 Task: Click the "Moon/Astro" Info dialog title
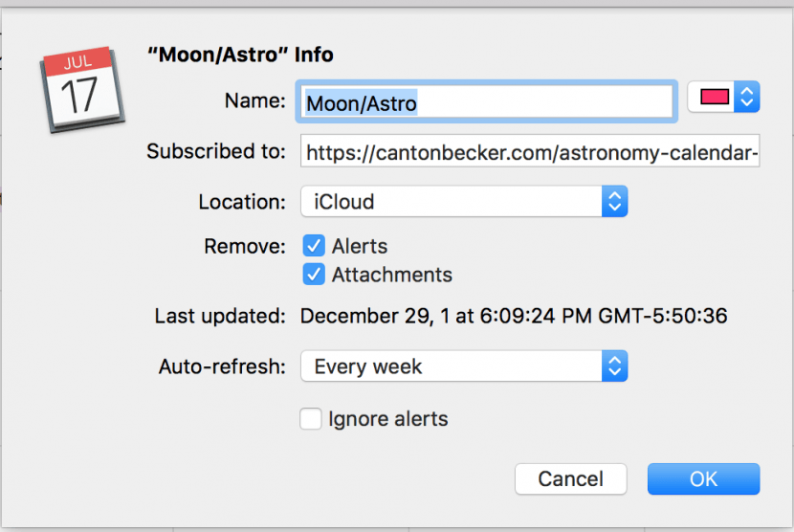coord(240,55)
